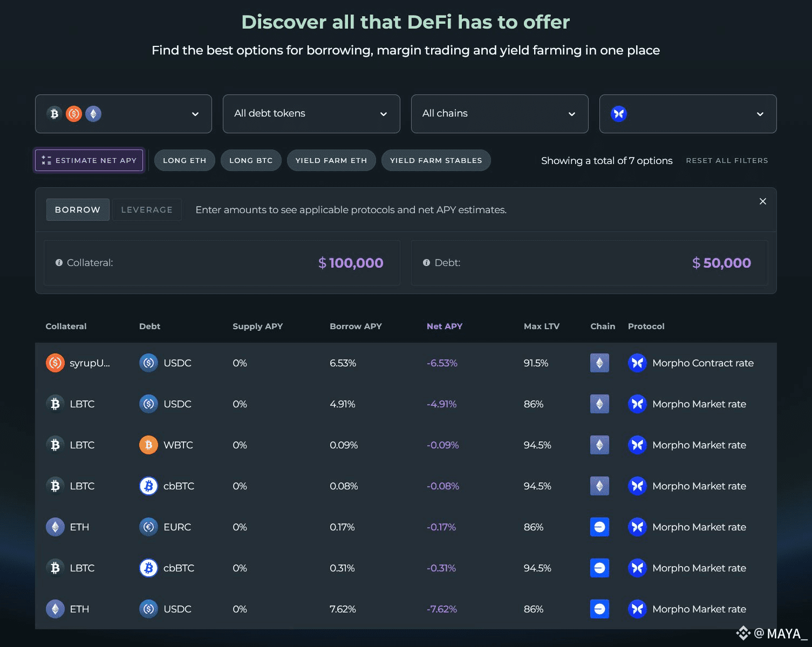The width and height of the screenshot is (812, 647).
Task: Toggle the Estimate Net APY button
Action: [89, 160]
